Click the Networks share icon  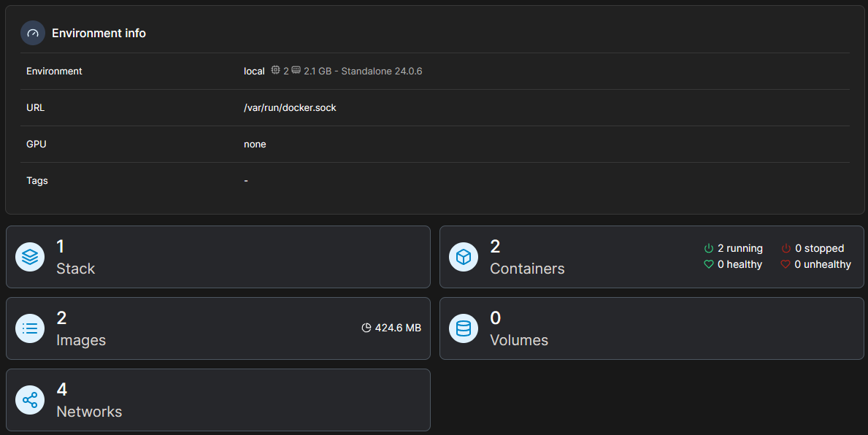click(30, 400)
